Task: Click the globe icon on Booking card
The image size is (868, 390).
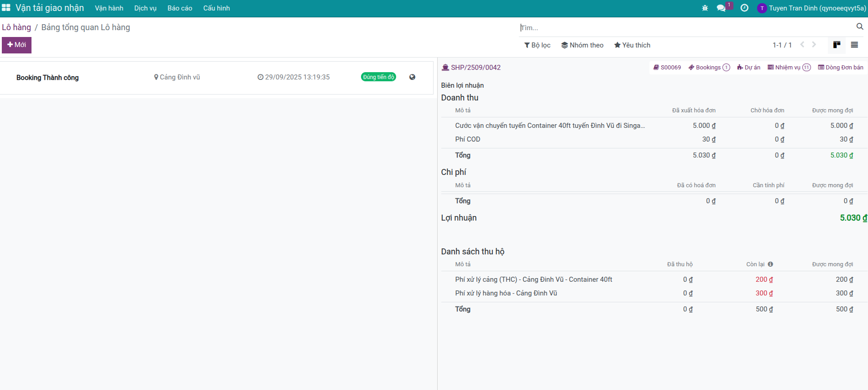Action: coord(412,77)
